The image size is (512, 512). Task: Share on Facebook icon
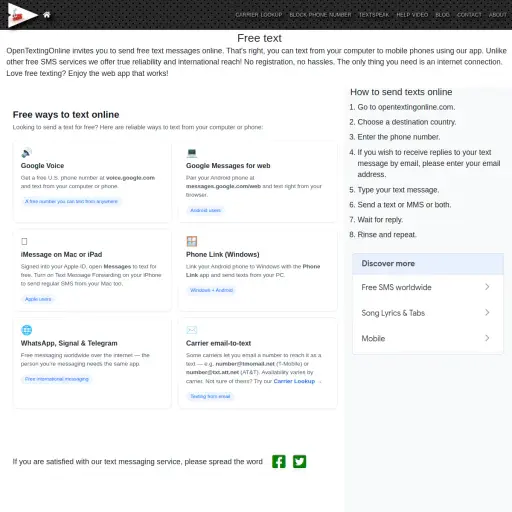279,461
